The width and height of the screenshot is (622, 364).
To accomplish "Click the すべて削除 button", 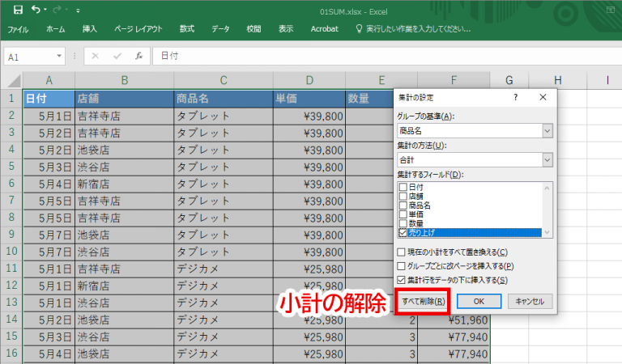I will click(x=424, y=302).
